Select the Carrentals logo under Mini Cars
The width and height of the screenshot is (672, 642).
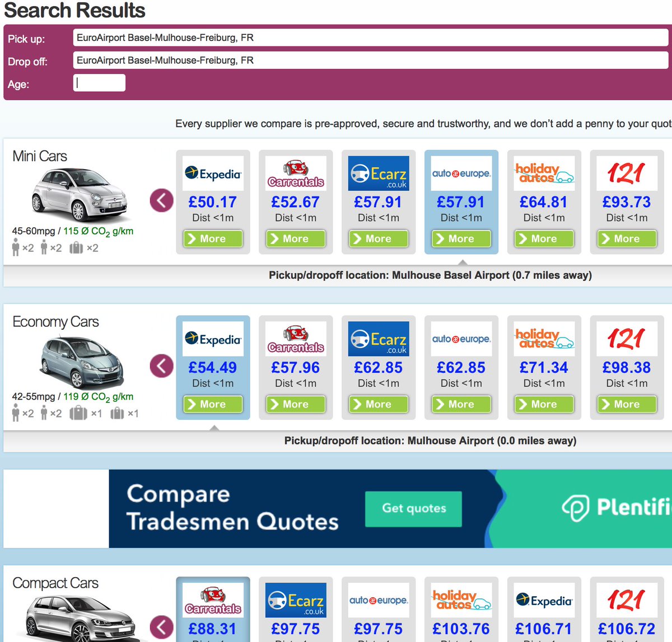[x=296, y=173]
